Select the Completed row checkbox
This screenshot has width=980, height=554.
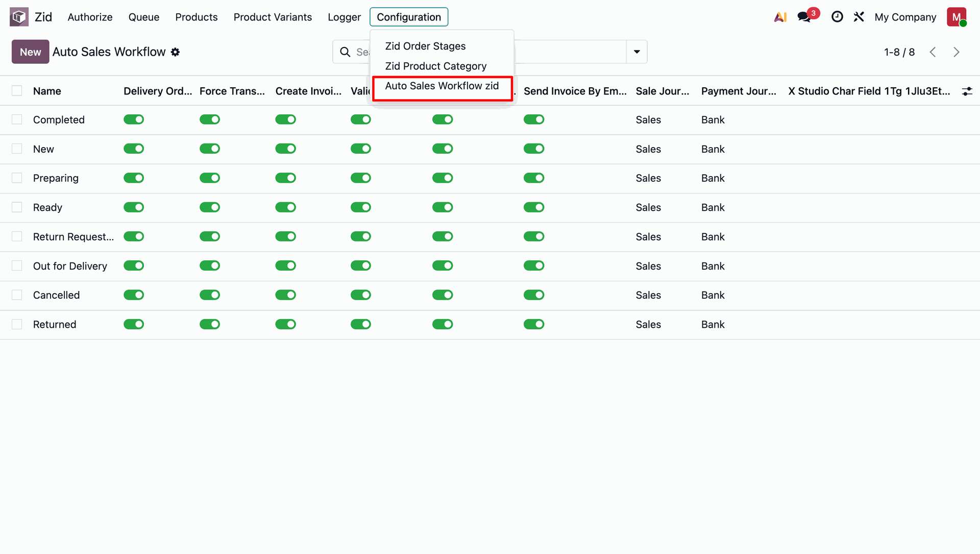point(17,119)
